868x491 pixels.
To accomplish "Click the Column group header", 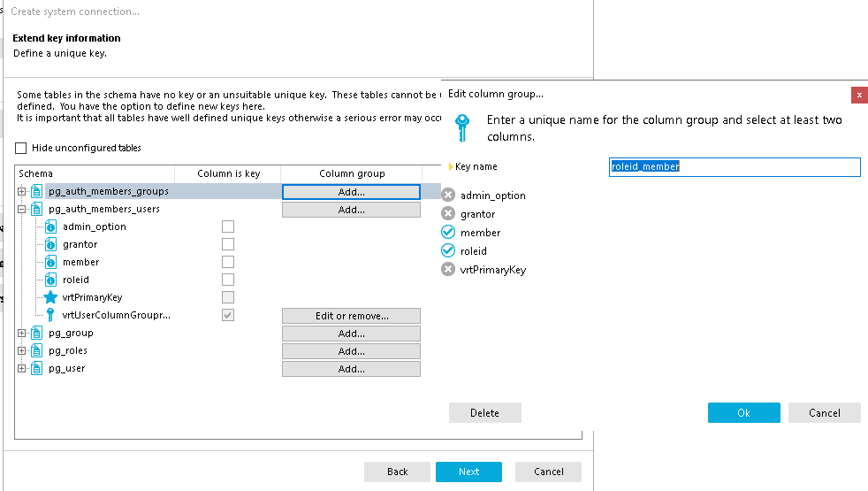I will (x=352, y=173).
